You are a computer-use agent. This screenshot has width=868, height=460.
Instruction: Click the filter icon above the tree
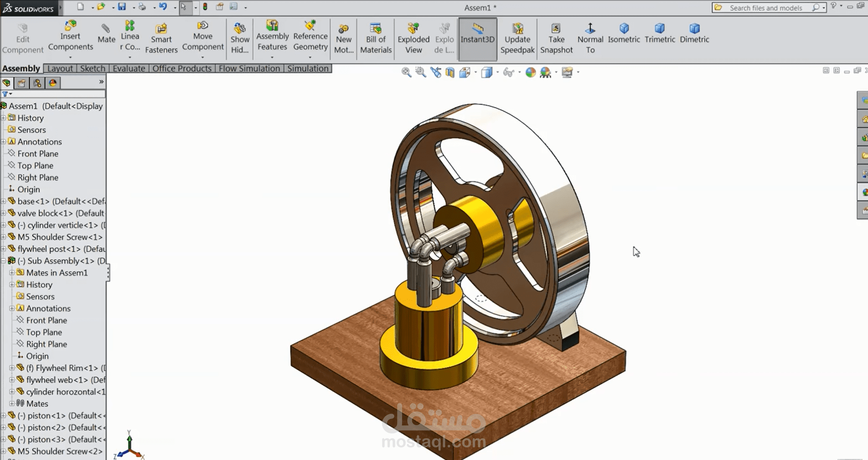5,94
